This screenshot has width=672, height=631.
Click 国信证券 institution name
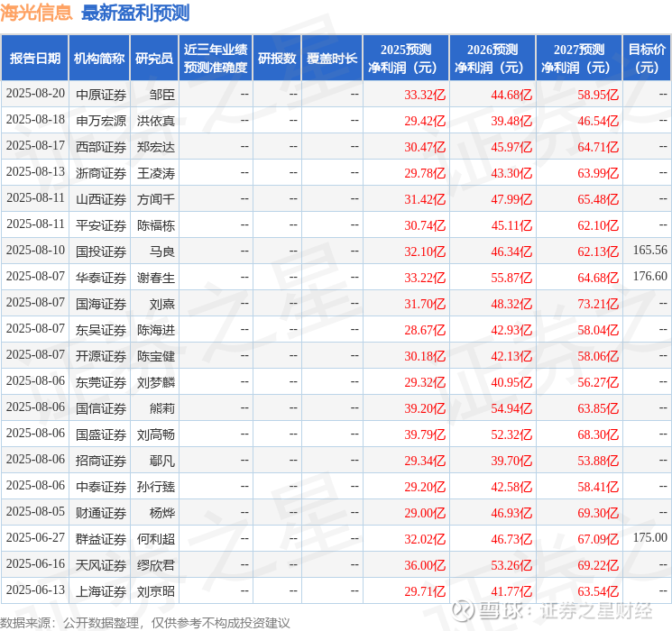(101, 408)
